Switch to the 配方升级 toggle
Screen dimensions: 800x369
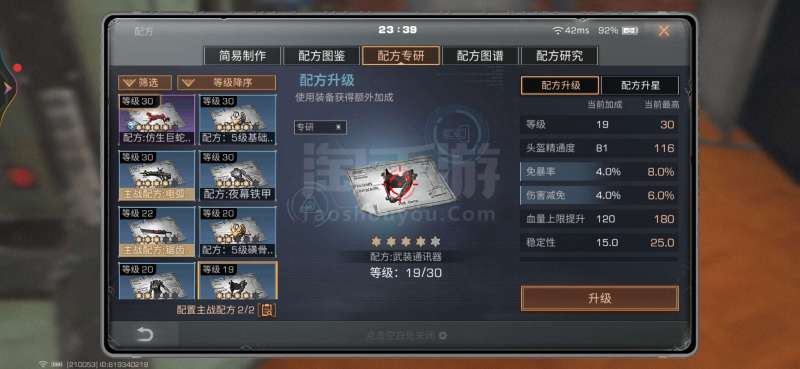pyautogui.click(x=560, y=85)
